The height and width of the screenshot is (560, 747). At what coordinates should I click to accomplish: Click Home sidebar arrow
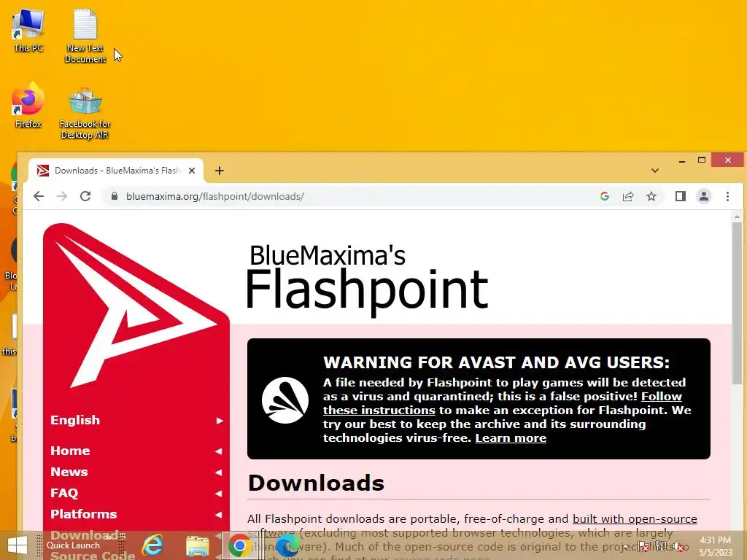tap(219, 451)
